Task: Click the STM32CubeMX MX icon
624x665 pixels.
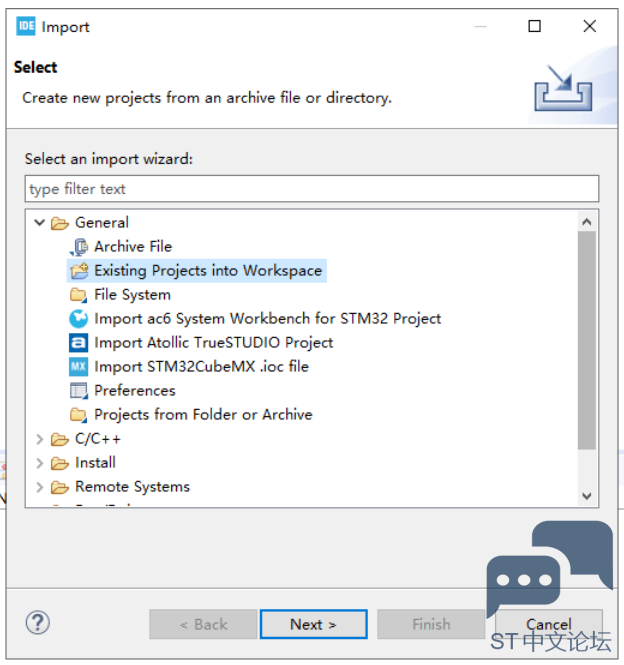Action: [78, 367]
